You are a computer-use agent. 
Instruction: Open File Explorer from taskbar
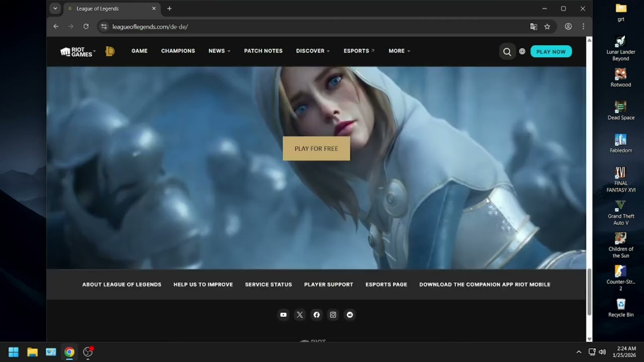tap(32, 352)
